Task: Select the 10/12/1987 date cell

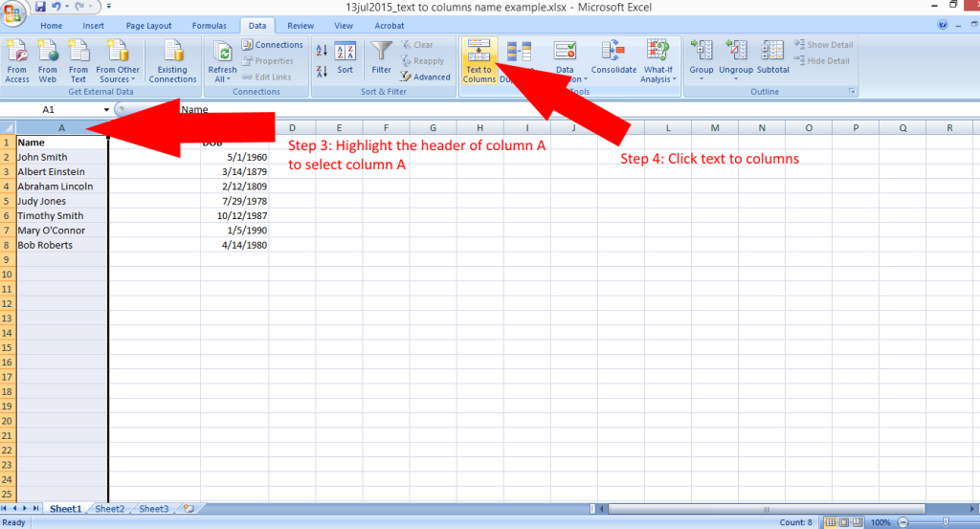Action: click(x=234, y=215)
